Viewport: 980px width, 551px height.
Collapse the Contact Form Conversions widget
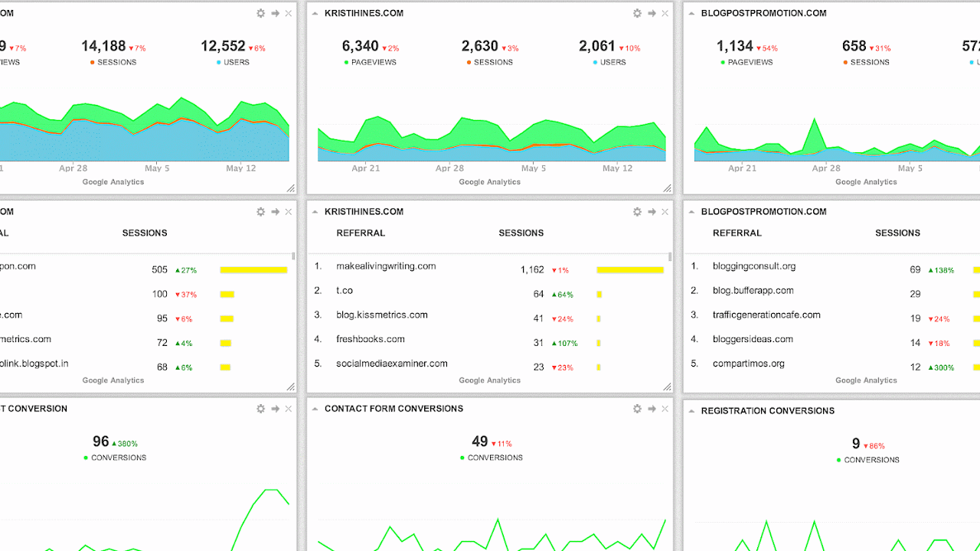coord(315,409)
